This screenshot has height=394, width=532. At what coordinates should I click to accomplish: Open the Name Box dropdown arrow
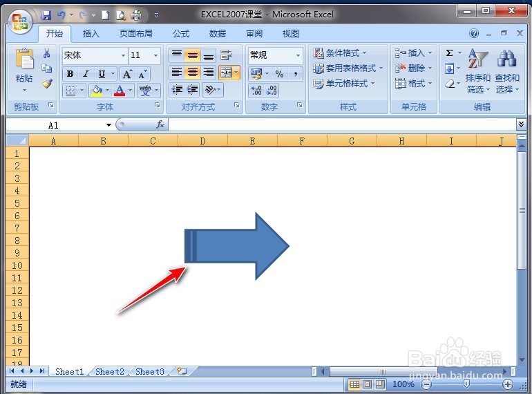click(x=108, y=125)
